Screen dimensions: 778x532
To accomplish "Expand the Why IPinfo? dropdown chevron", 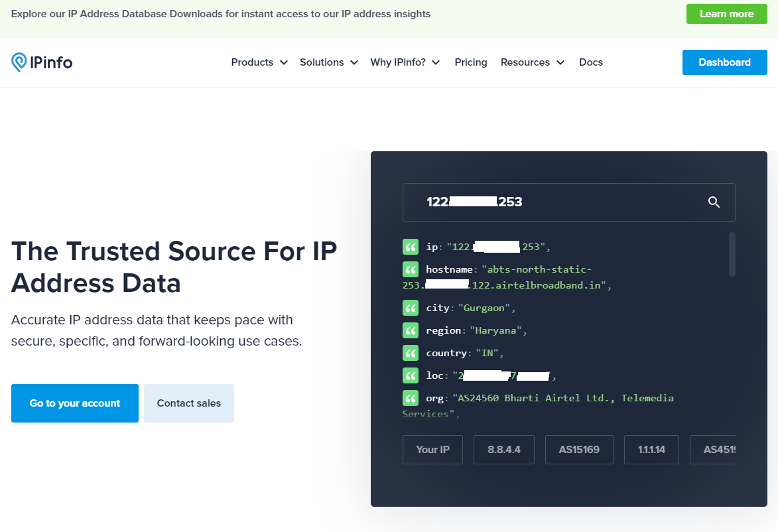I will 436,62.
